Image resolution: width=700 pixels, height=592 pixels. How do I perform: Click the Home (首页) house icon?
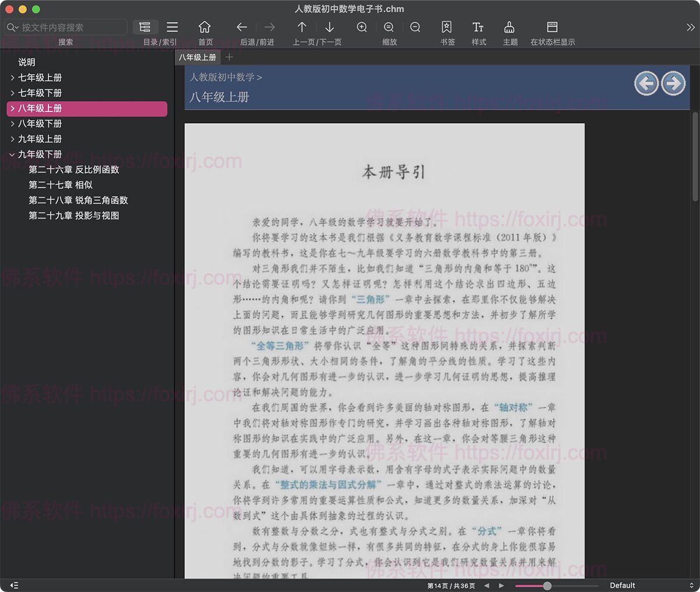[x=205, y=27]
